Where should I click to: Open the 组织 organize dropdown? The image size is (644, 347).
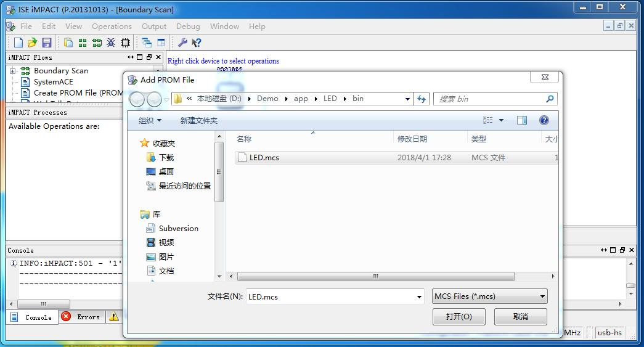(150, 120)
